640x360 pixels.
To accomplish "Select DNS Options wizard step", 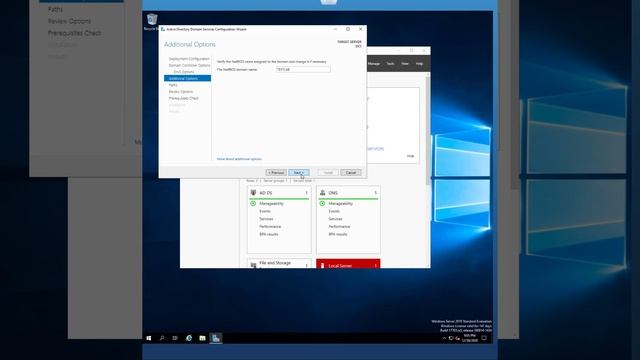I will coord(184,72).
